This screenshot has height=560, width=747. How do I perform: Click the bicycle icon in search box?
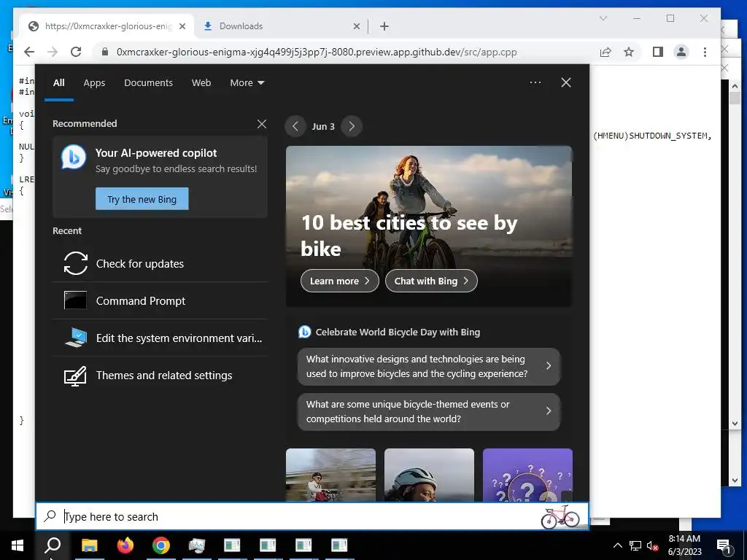[560, 517]
